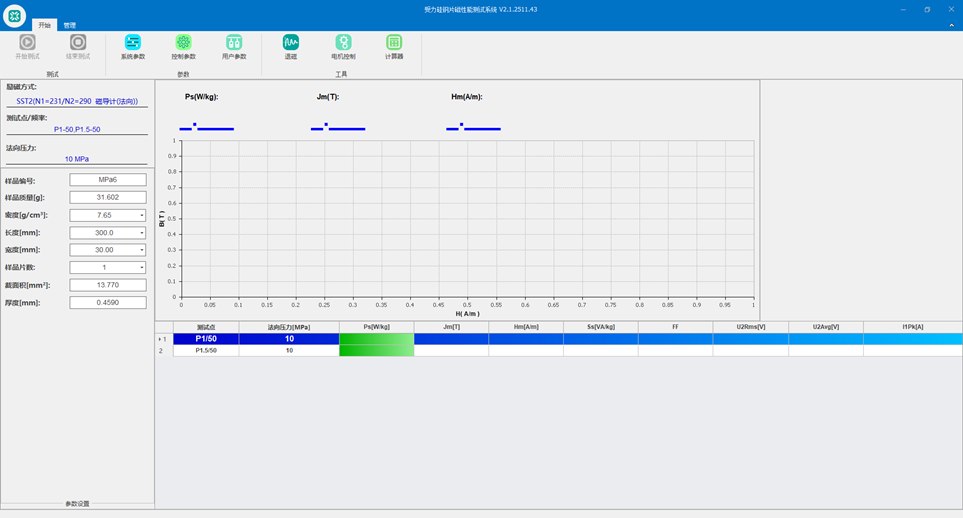
Task: Click the 10 MPa normal pressure link
Action: (77, 159)
